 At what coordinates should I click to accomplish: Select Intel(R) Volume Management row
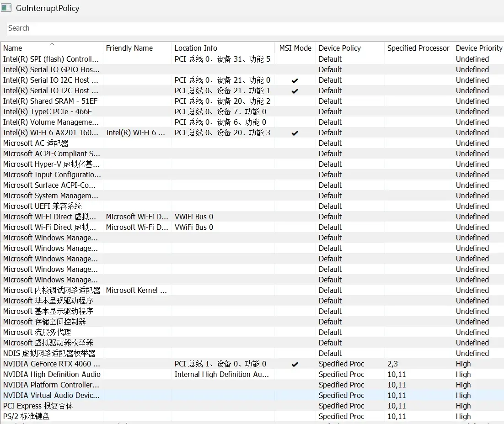coord(252,122)
